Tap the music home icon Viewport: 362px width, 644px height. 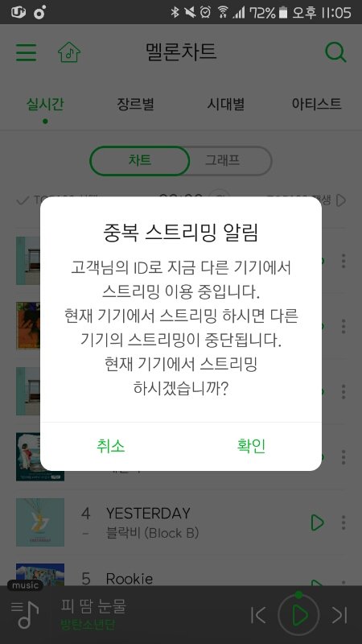point(69,52)
